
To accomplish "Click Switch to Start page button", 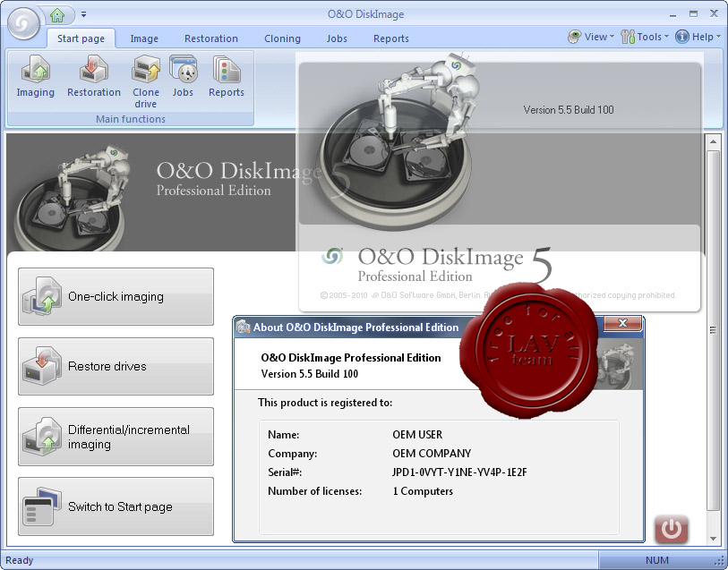I will click(x=116, y=506).
